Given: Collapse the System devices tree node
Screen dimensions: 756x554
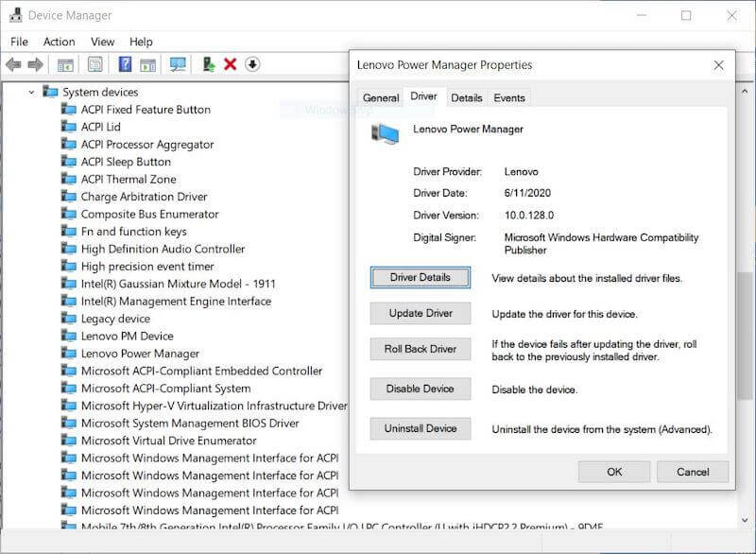Looking at the screenshot, I should 31,92.
